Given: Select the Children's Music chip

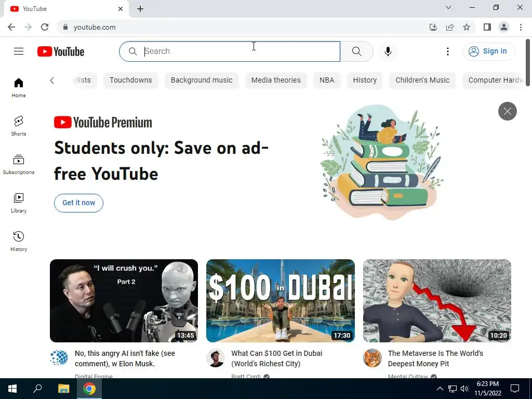Looking at the screenshot, I should [422, 81].
